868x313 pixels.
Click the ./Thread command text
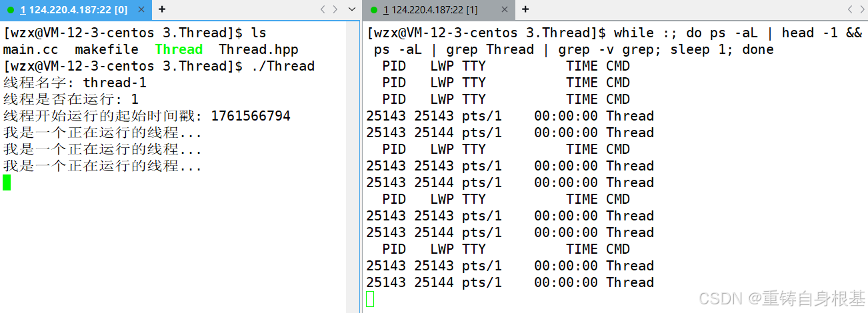(283, 66)
